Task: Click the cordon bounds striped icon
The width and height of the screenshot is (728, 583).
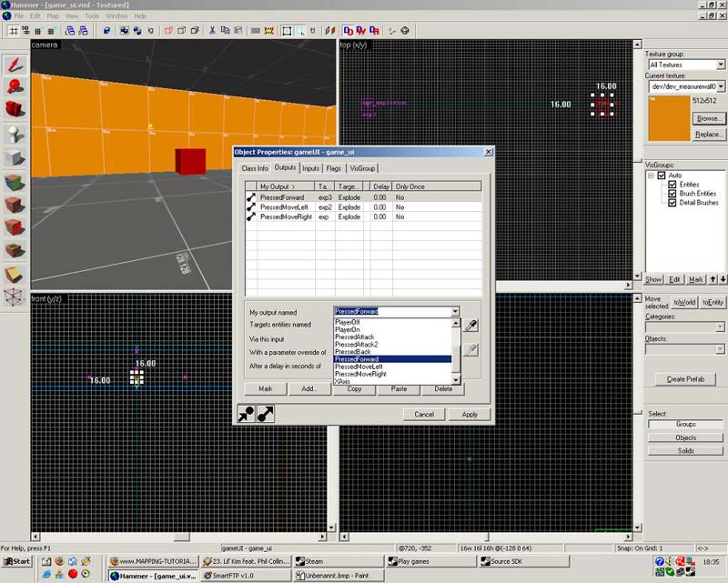Action: click(268, 31)
